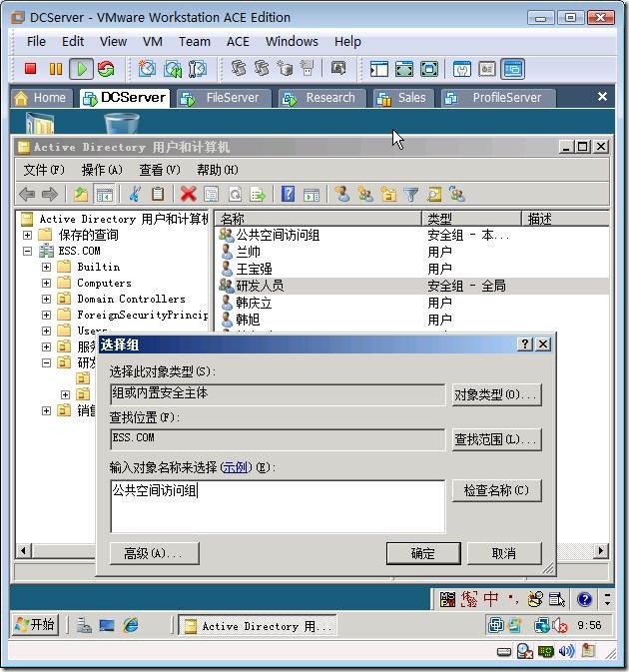Click the AD export list icon
Screen dimensions: 629x672
pos(258,194)
